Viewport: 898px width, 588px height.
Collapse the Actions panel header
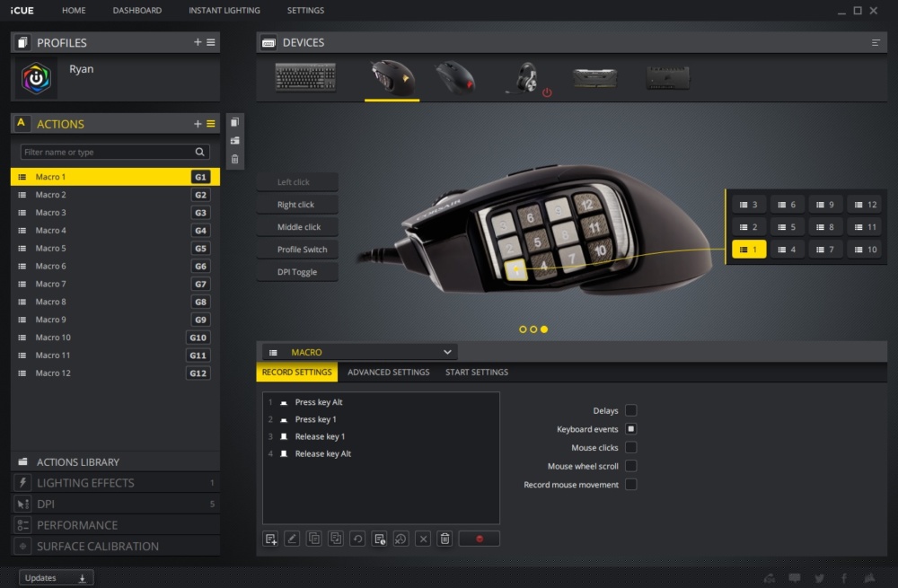[x=60, y=124]
